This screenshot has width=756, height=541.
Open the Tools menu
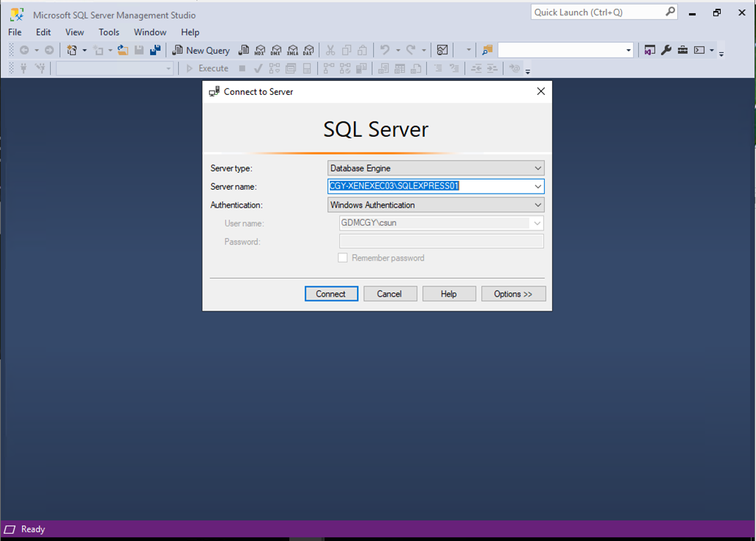click(109, 32)
